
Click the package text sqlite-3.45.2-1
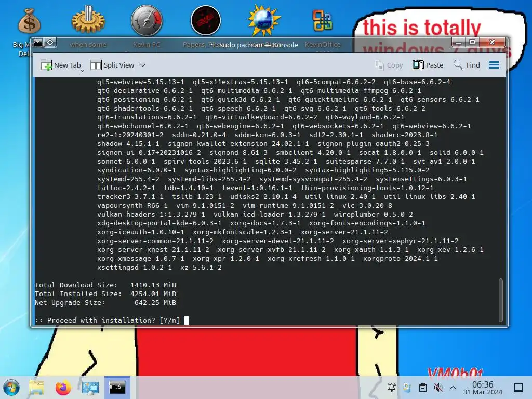[286, 162]
